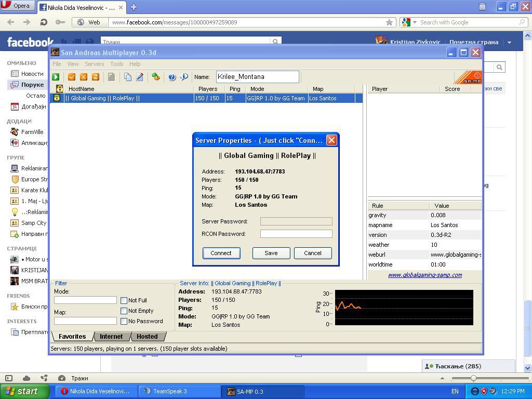
Task: Click Opera menu button
Action: tap(18, 6)
